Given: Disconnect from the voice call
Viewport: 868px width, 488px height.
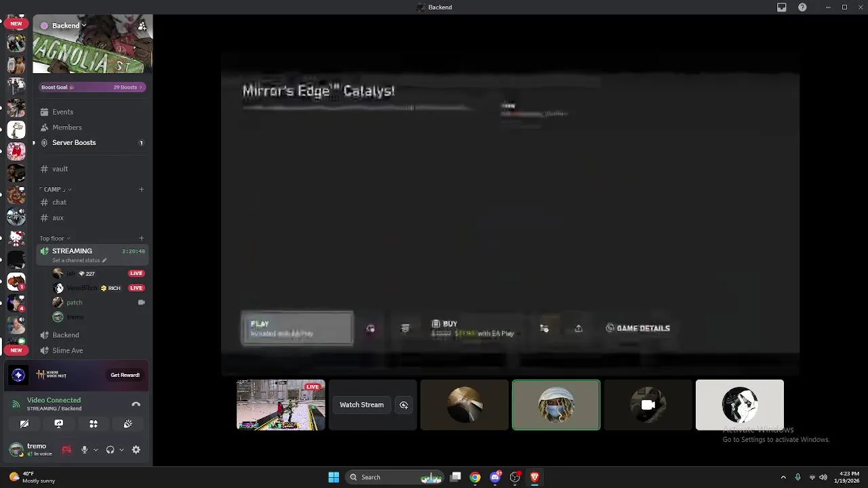Looking at the screenshot, I should (136, 404).
